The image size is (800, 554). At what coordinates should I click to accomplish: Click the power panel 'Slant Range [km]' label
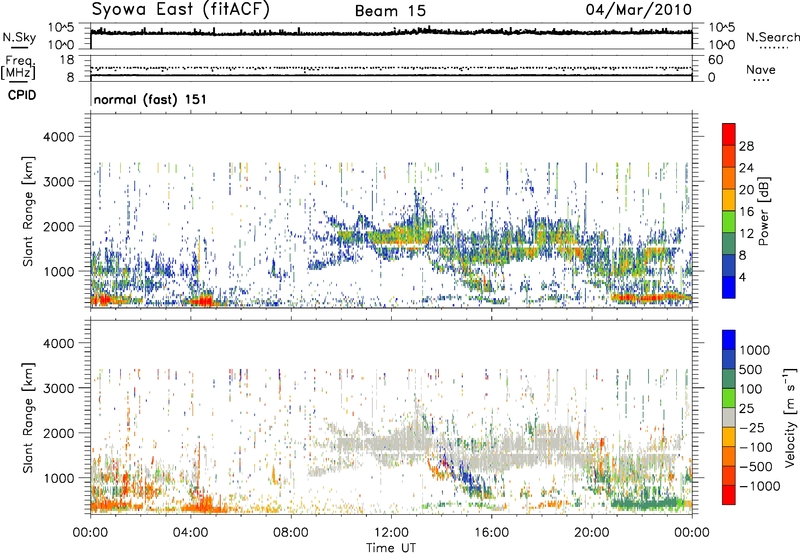tap(28, 211)
